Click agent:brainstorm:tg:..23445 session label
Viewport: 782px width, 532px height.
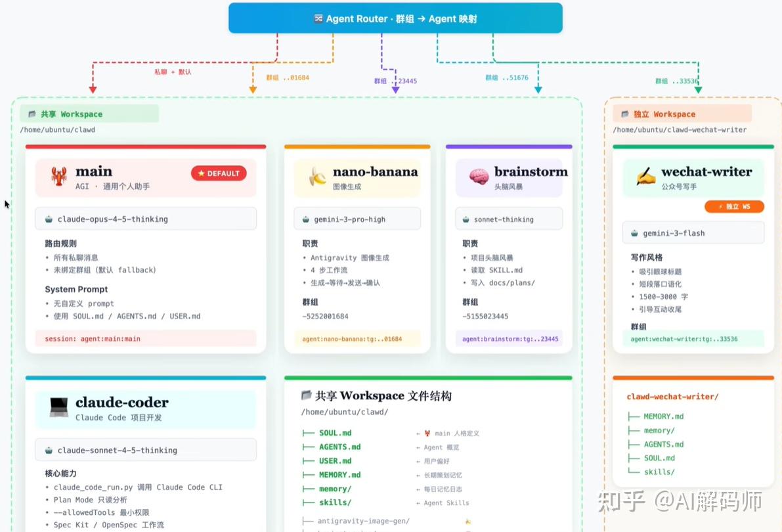coord(510,339)
